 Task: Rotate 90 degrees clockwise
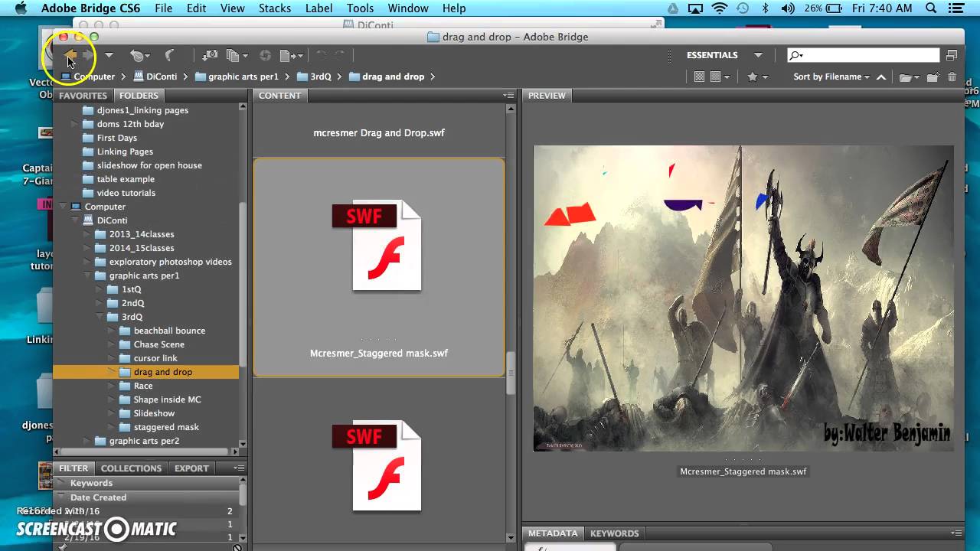(339, 55)
